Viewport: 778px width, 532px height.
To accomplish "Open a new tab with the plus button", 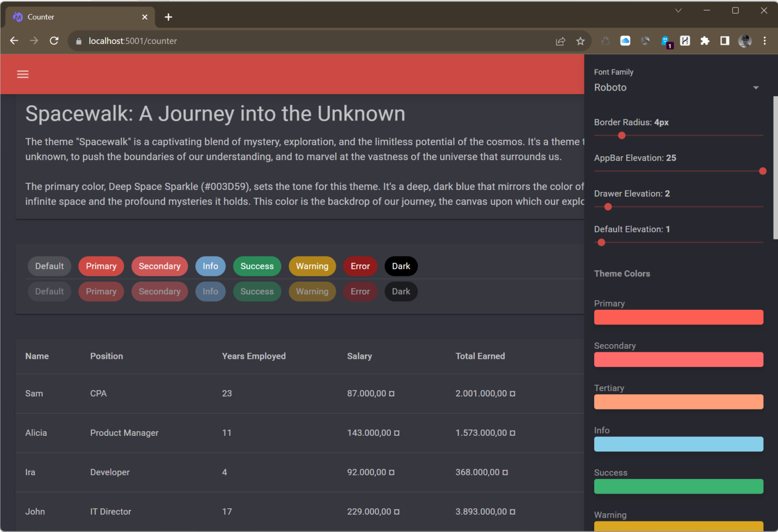I will point(168,17).
